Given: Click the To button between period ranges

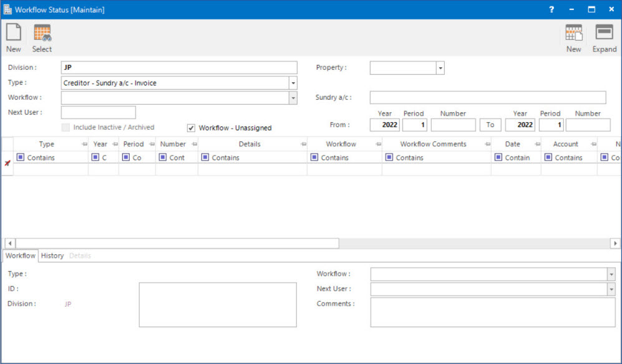Looking at the screenshot, I should [490, 125].
